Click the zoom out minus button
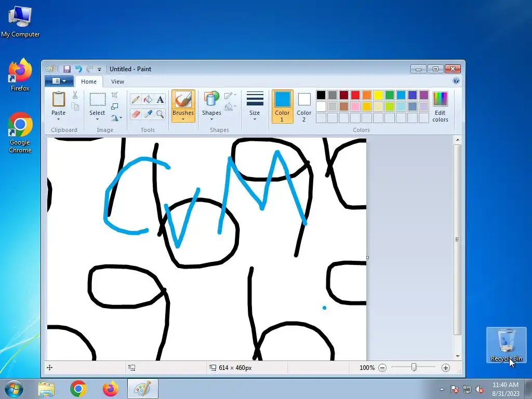 pyautogui.click(x=382, y=368)
